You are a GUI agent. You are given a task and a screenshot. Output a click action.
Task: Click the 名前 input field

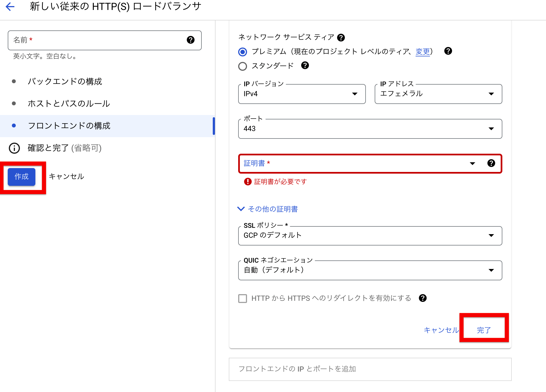(x=97, y=40)
